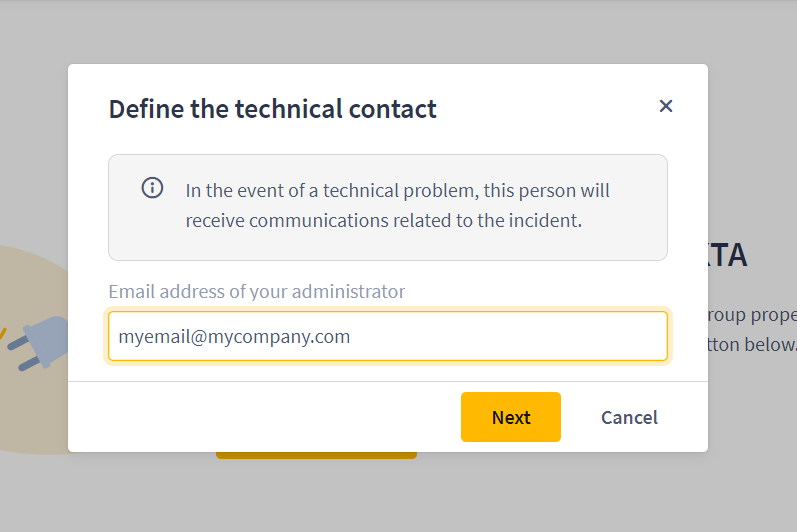Click background text "tton below"
Image resolution: width=797 pixels, height=532 pixels.
point(752,345)
